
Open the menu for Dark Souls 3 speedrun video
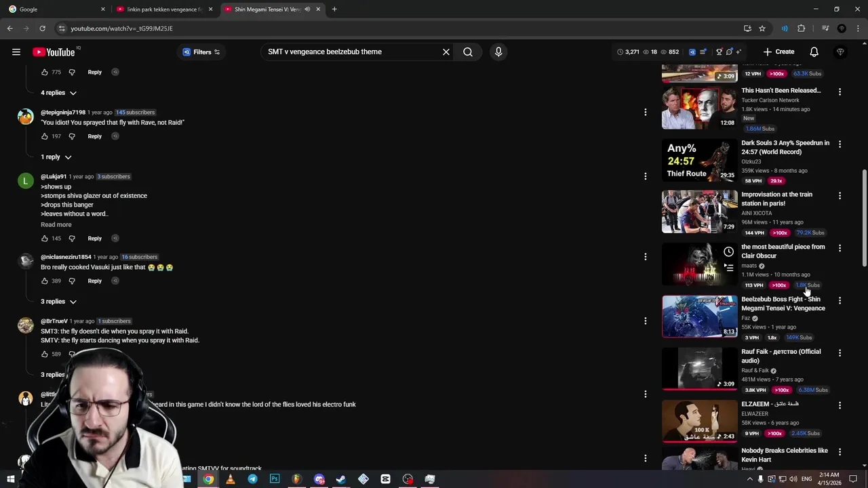(x=840, y=144)
